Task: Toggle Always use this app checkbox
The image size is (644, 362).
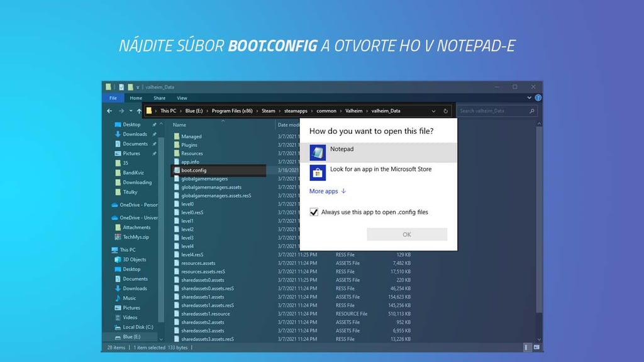Action: click(x=314, y=212)
